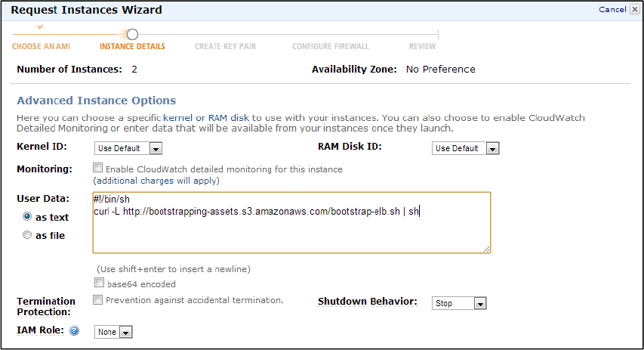Go to the Choose an AMI step

(x=42, y=46)
